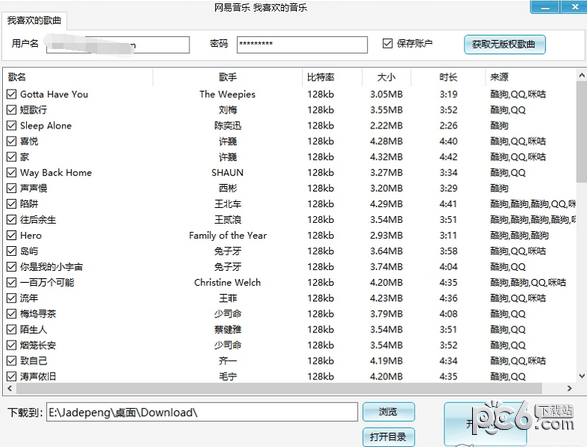Uncheck the Gotta Have You song
The height and width of the screenshot is (447, 587).
click(12, 94)
